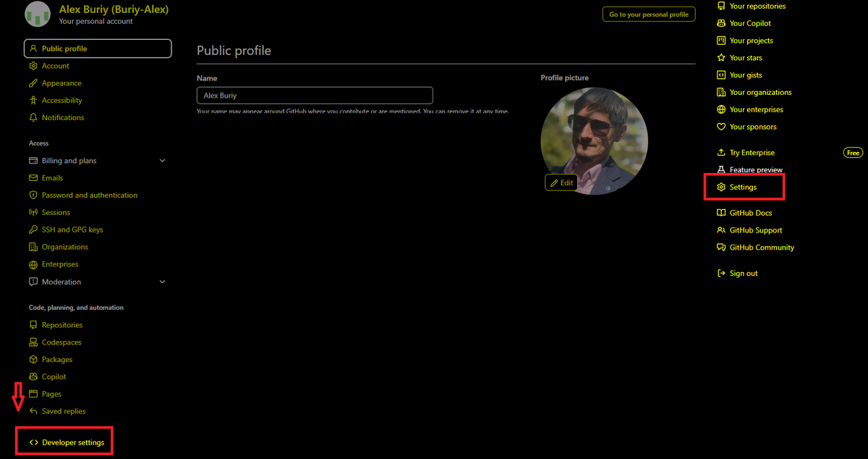Select Settings in the right menu
The height and width of the screenshot is (459, 868).
(x=743, y=187)
